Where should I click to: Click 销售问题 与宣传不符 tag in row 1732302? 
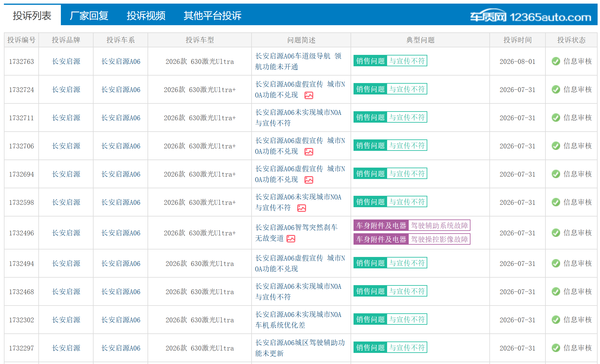(390, 319)
